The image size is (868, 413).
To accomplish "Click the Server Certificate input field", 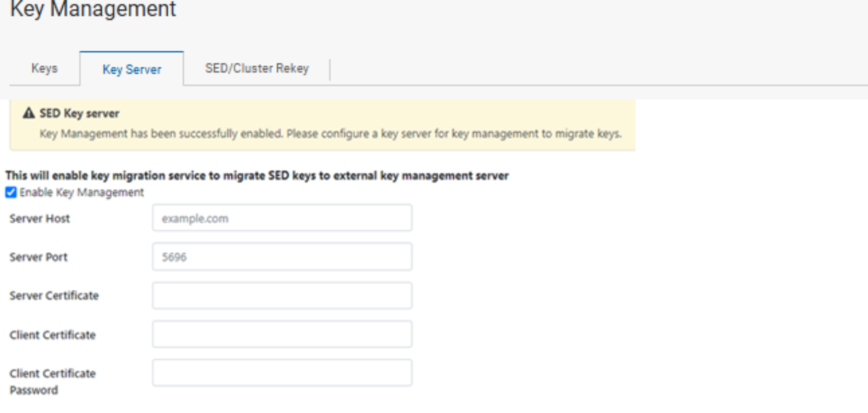I will (282, 296).
